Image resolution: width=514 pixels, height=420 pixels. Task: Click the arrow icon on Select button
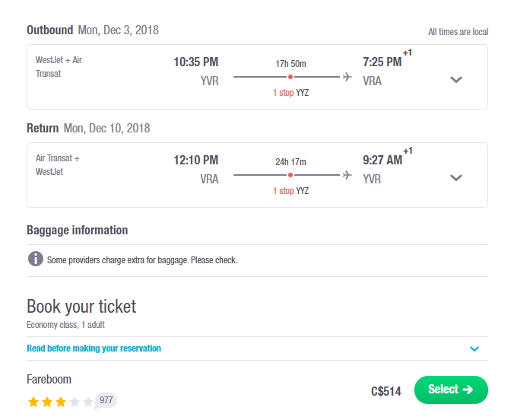tap(468, 390)
